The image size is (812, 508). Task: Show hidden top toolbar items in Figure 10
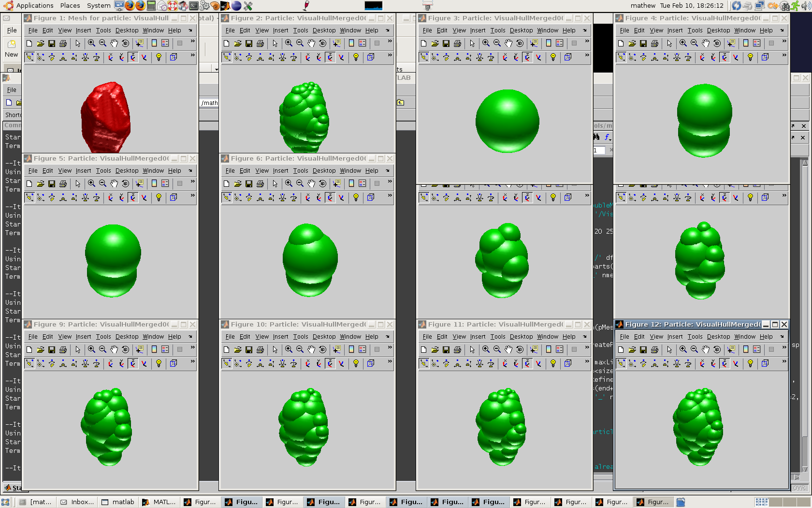(x=390, y=348)
